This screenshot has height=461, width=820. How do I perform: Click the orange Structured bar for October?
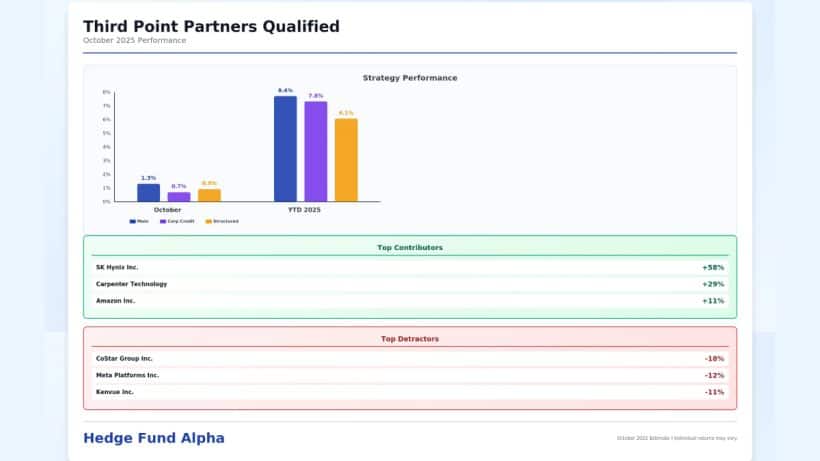point(209,195)
